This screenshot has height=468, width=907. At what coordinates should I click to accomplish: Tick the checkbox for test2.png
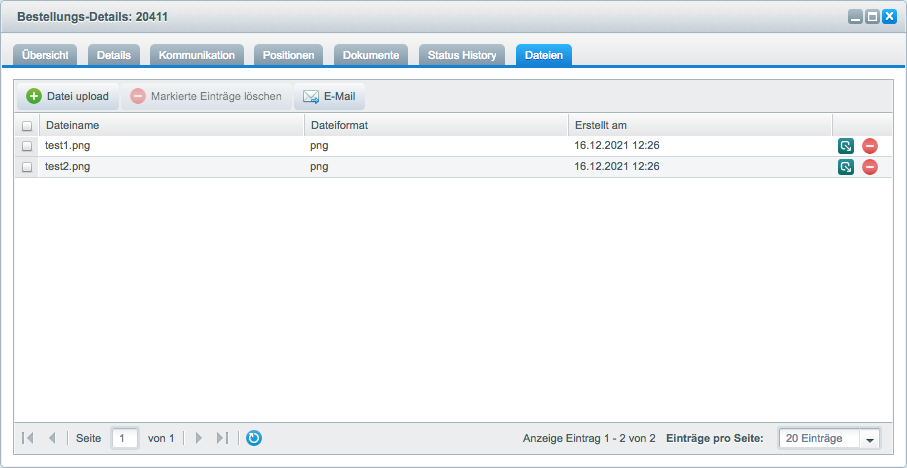pos(27,167)
